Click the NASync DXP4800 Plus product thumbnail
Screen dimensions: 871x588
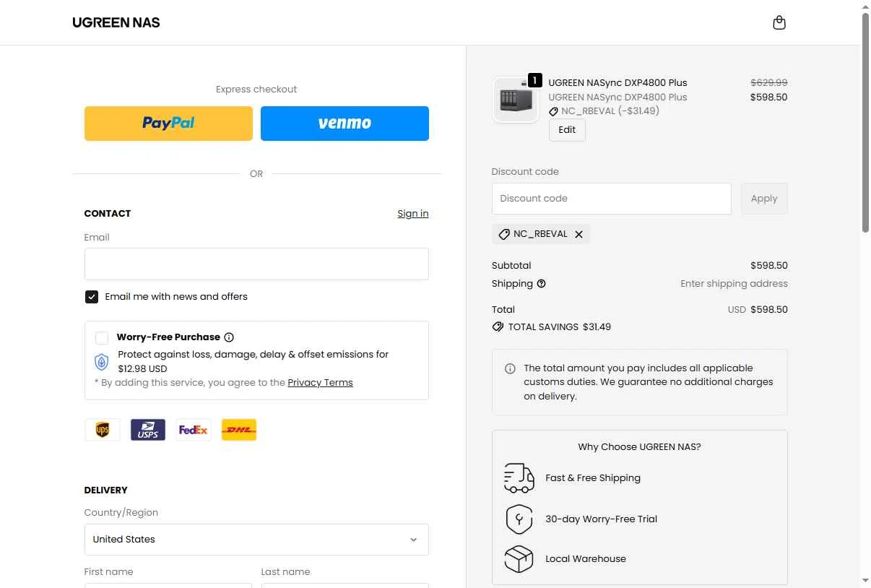click(516, 100)
